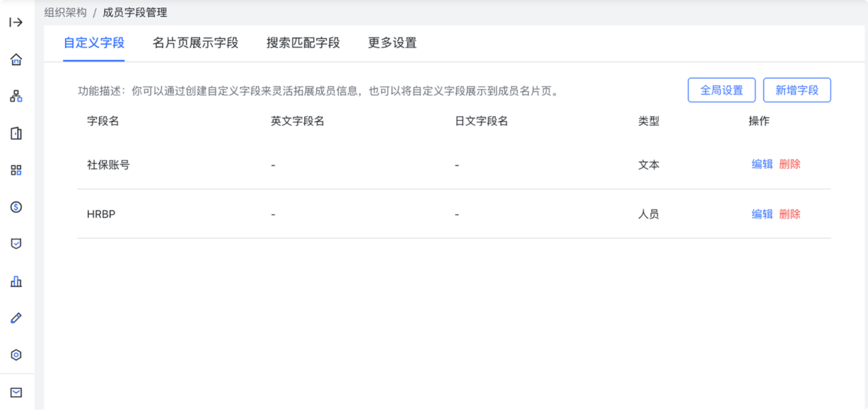Image resolution: width=868 pixels, height=410 pixels.
Task: Expand the collapsed sidebar arrow
Action: coord(16,22)
